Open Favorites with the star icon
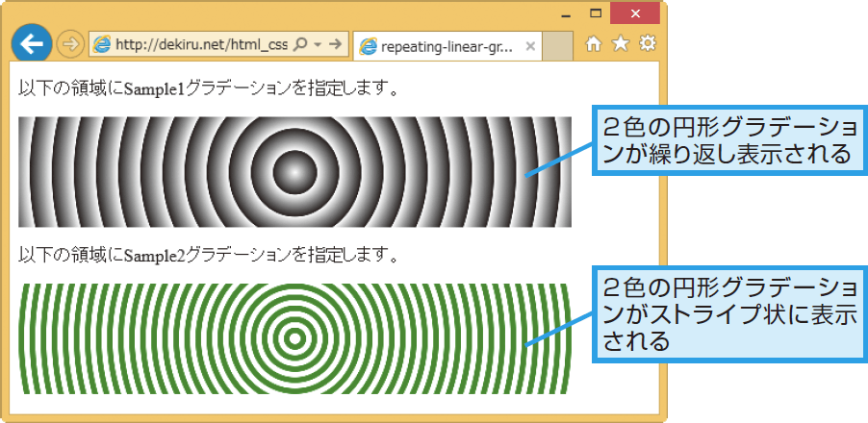This screenshot has height=423, width=868. (x=621, y=43)
